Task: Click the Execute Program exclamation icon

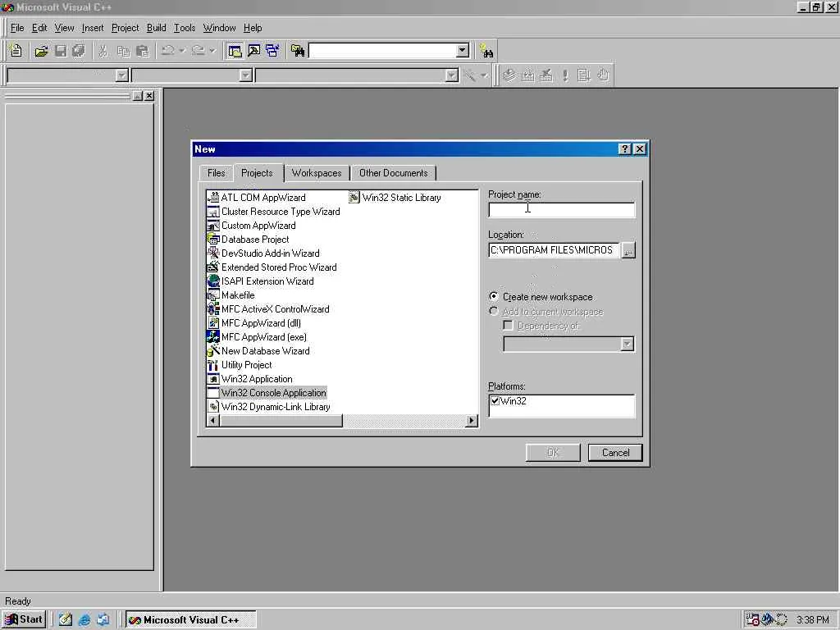Action: click(564, 75)
